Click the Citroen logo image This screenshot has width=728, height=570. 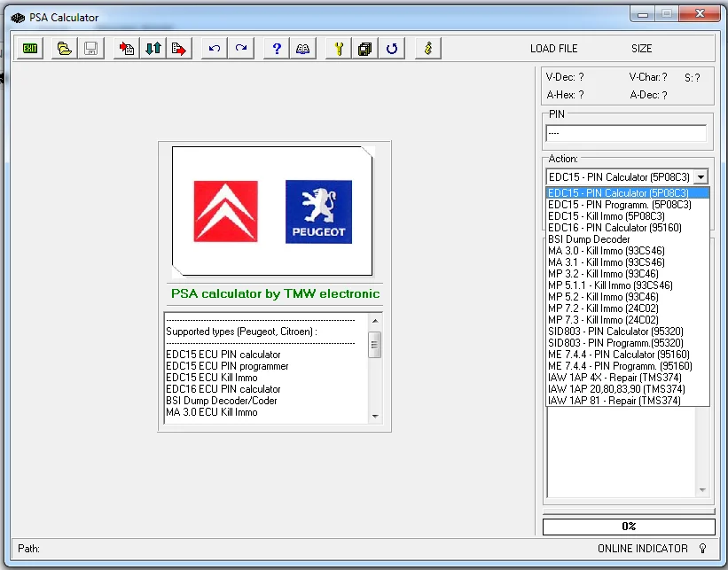click(x=225, y=212)
